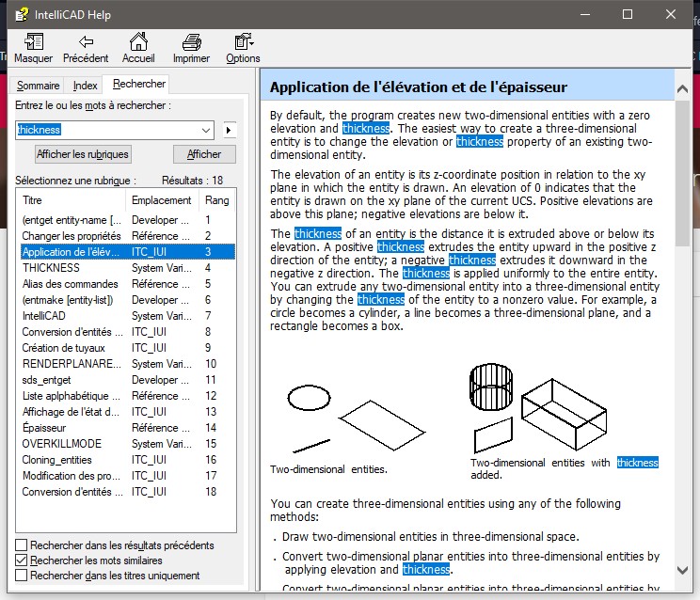
Task: Open the Accueil home icon
Action: click(138, 48)
